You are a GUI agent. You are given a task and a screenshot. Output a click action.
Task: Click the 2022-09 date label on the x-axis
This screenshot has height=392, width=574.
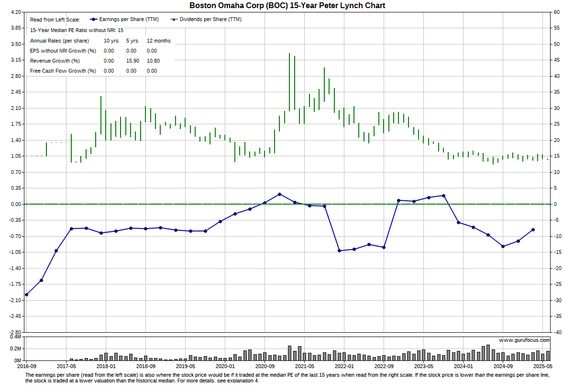[x=384, y=366]
